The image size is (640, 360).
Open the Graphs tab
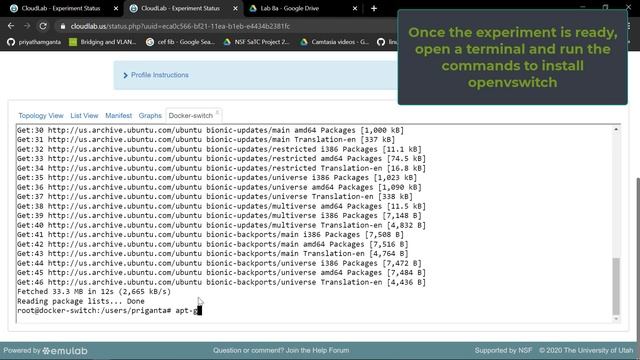tap(150, 116)
